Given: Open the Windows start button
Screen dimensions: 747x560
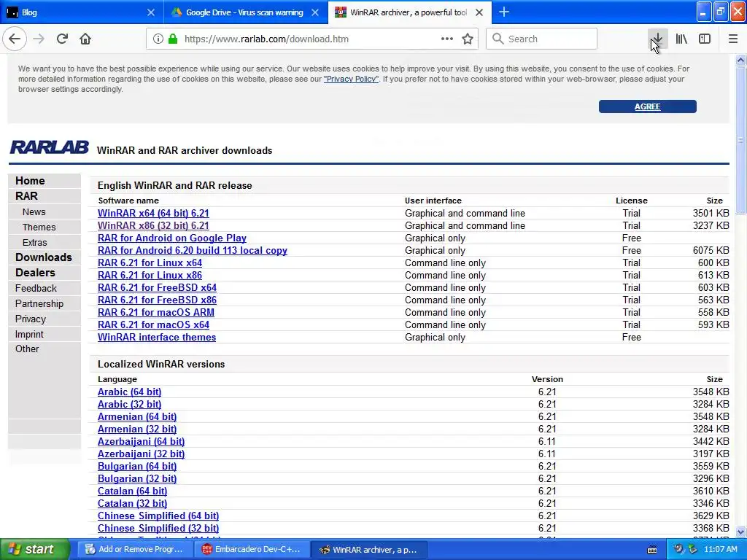Looking at the screenshot, I should tap(34, 550).
